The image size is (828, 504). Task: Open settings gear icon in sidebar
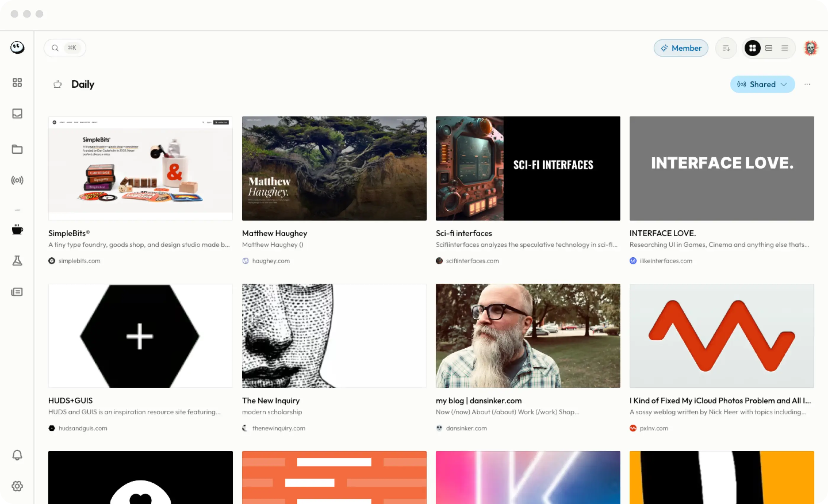(x=17, y=486)
